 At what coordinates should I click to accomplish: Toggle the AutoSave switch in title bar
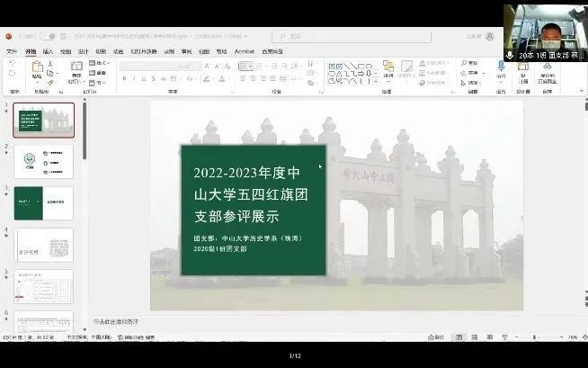pos(47,37)
